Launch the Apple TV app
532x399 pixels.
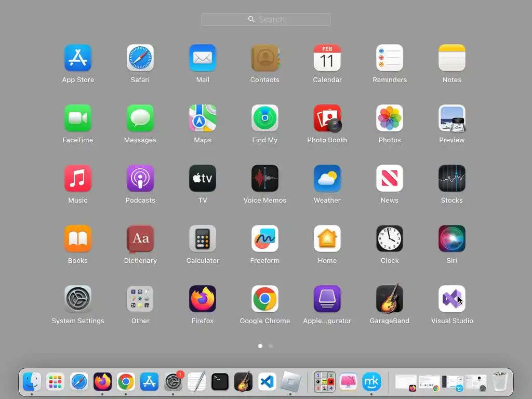[203, 179]
